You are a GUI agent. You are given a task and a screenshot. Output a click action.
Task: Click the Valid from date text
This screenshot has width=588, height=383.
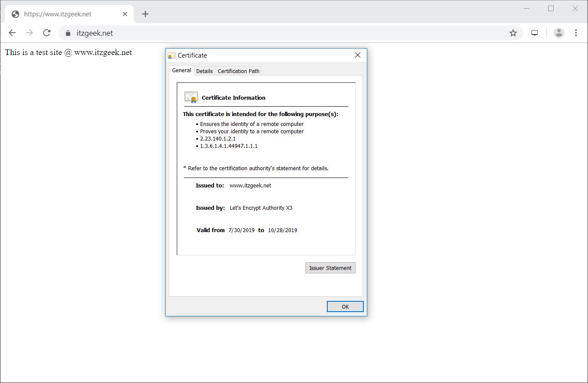245,230
